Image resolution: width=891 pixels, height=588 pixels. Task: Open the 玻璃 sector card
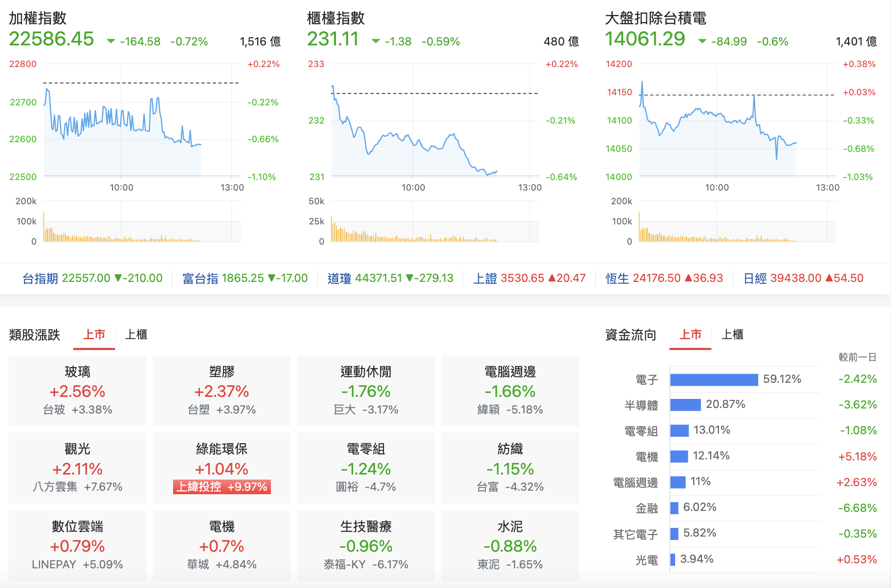point(77,391)
